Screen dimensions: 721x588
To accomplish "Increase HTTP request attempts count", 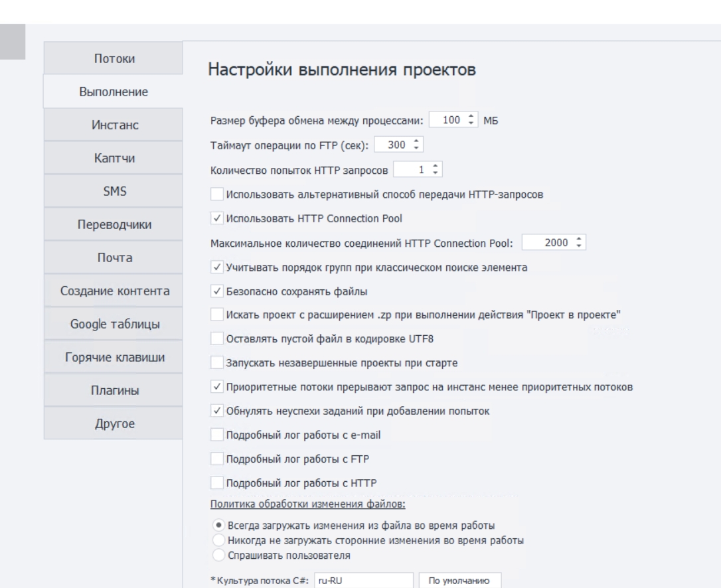I will pyautogui.click(x=435, y=167).
